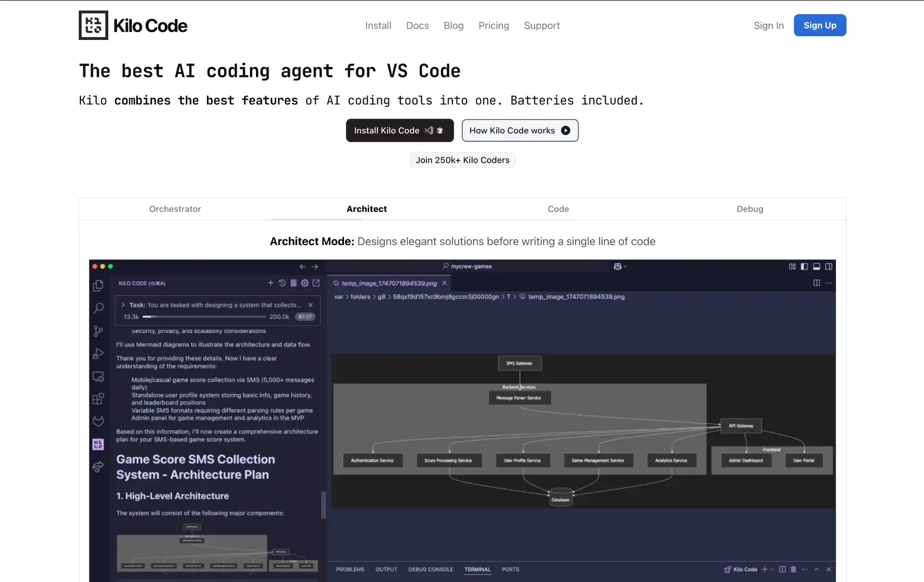
Task: Click the Database node in diagram
Action: 561,498
